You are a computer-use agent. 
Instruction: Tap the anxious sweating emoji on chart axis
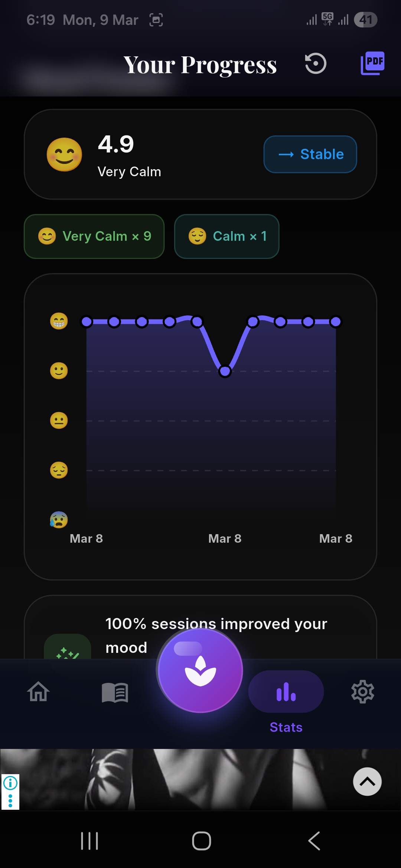pos(58,520)
